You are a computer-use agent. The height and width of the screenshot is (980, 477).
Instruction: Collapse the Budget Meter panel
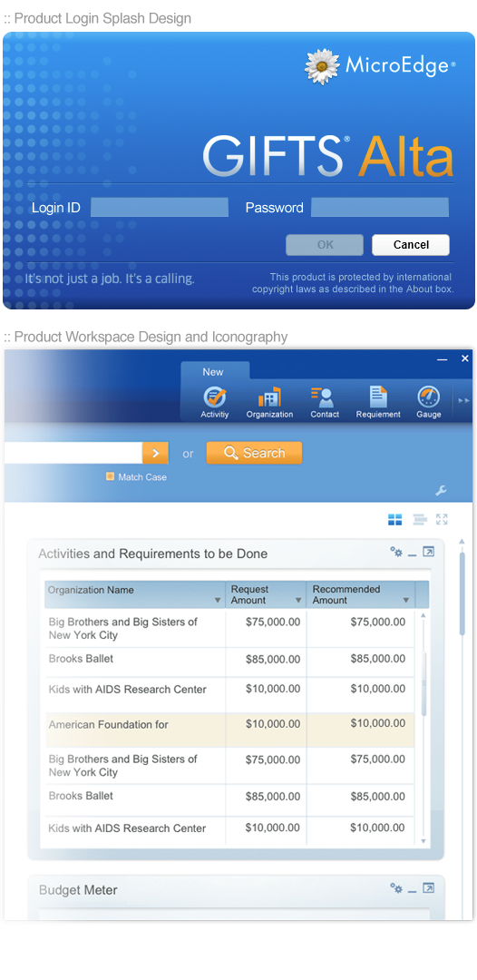(412, 891)
